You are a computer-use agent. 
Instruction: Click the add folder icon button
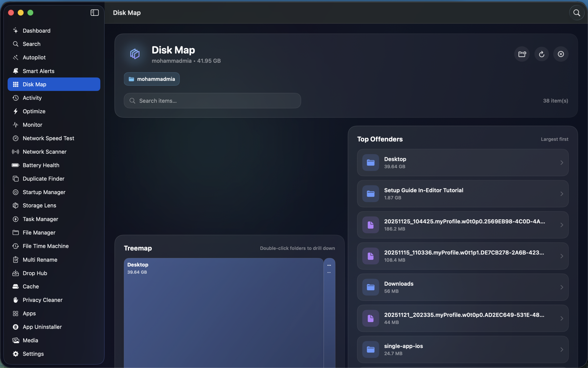point(522,54)
